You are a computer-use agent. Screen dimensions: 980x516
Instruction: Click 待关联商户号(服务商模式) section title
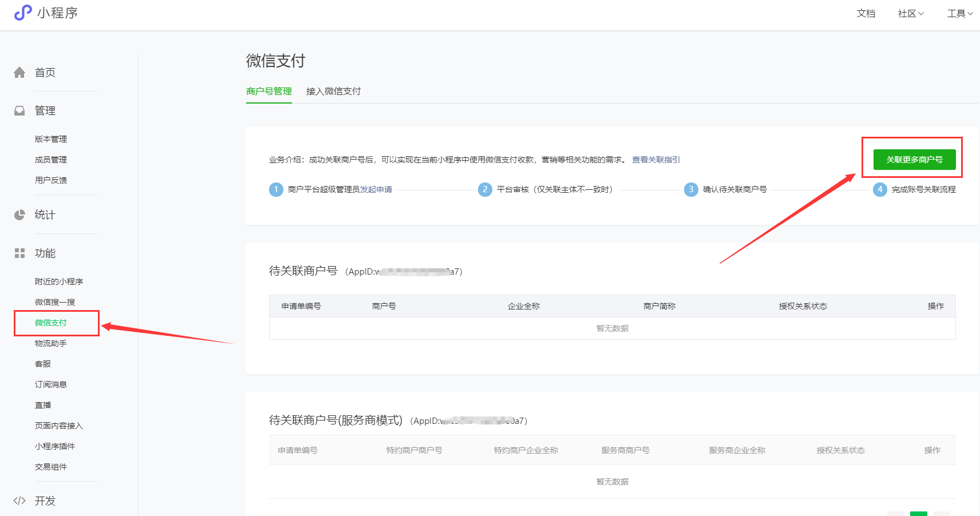point(336,420)
